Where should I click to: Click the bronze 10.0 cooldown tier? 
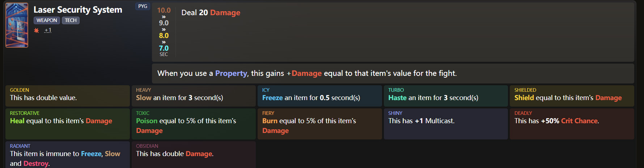[x=164, y=10]
